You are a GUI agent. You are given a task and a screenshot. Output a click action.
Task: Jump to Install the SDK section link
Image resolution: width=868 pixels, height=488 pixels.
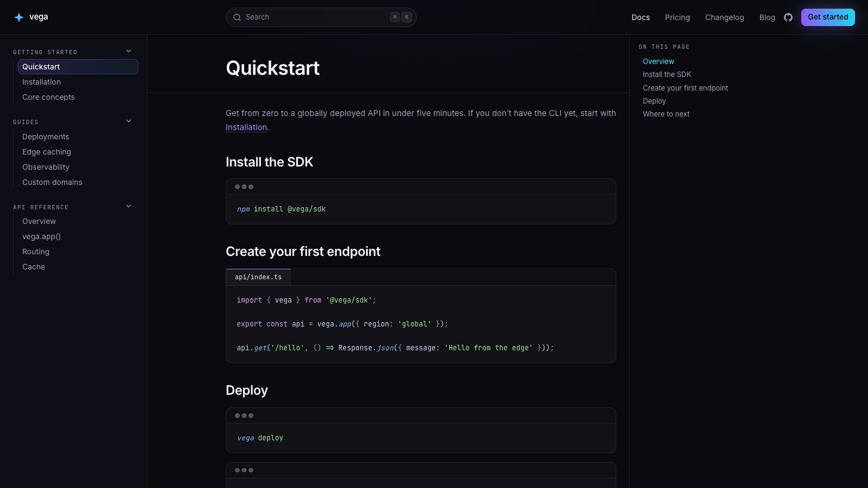(x=667, y=74)
